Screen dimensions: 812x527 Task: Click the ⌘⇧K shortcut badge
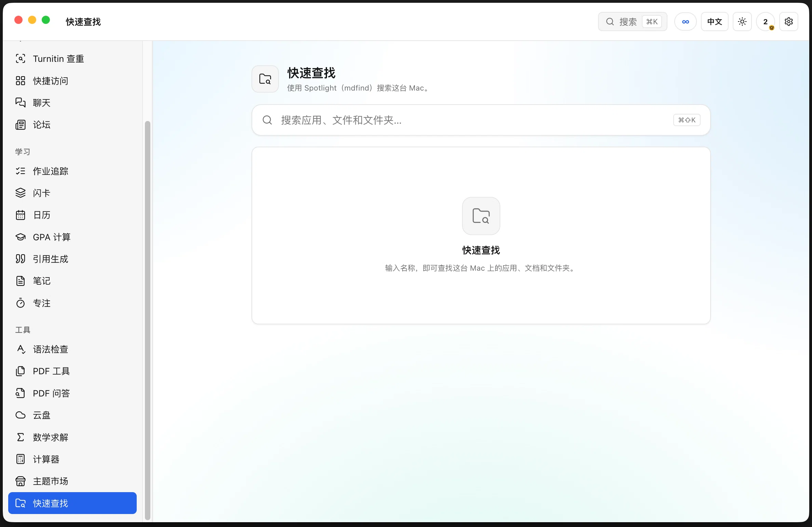tap(687, 120)
